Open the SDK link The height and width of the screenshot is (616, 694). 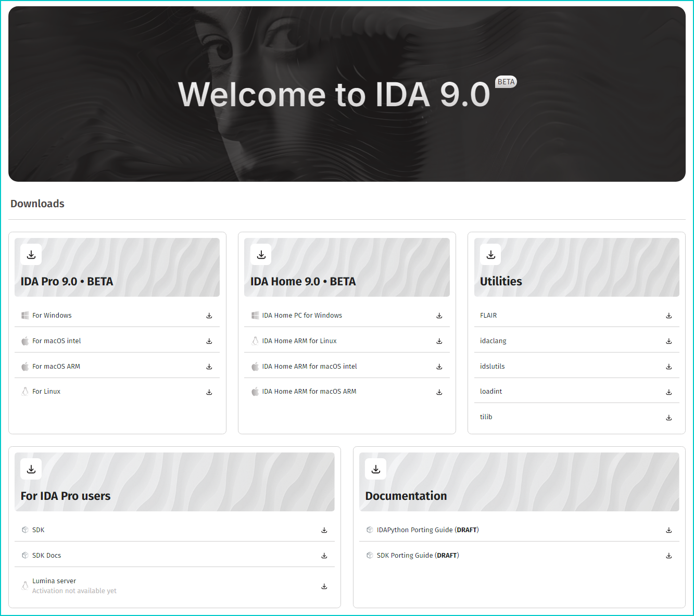(39, 530)
